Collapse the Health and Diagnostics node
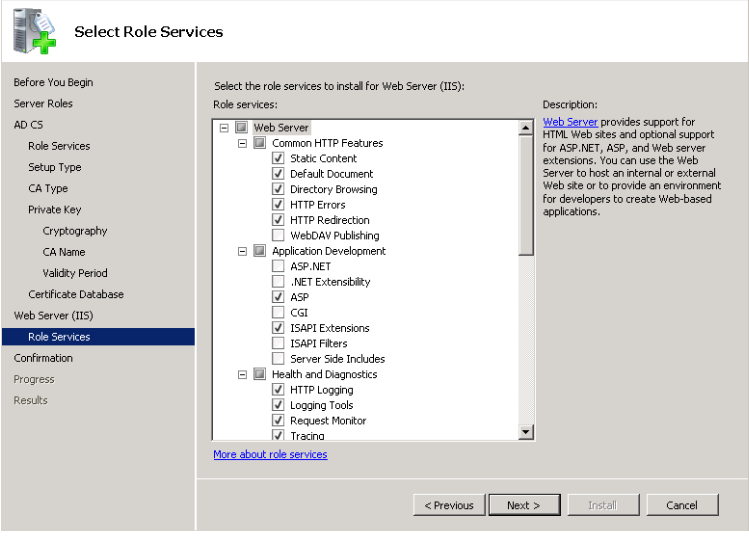 [242, 375]
